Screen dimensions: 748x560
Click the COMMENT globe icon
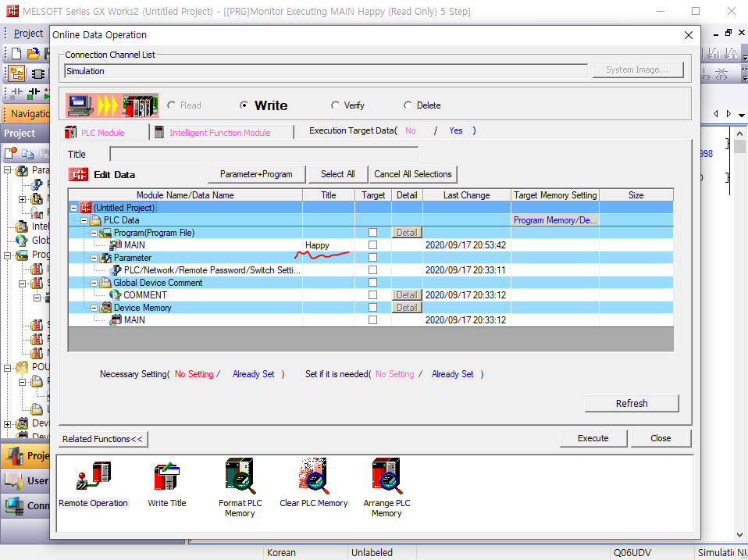click(x=115, y=294)
